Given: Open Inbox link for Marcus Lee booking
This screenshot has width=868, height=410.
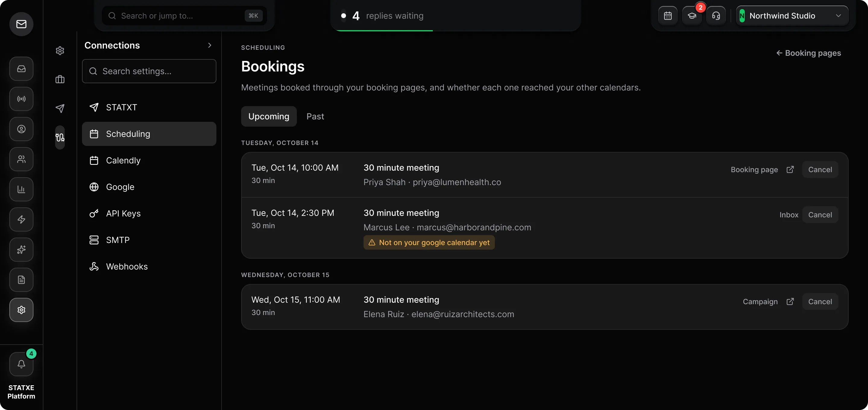Looking at the screenshot, I should pyautogui.click(x=789, y=215).
